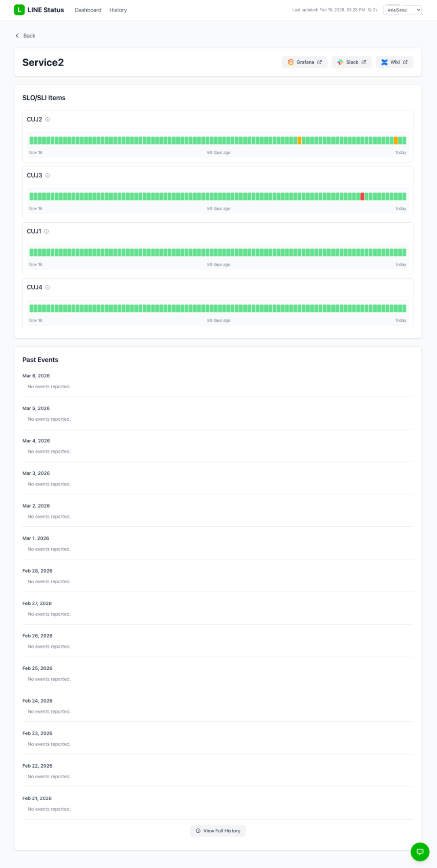Open the Asia/Seoul timezone dropdown

[402, 10]
